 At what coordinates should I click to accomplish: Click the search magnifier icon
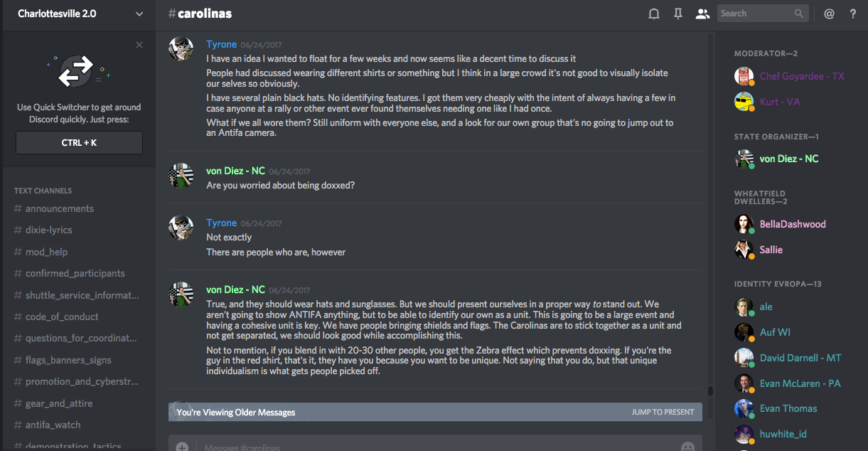coord(799,14)
